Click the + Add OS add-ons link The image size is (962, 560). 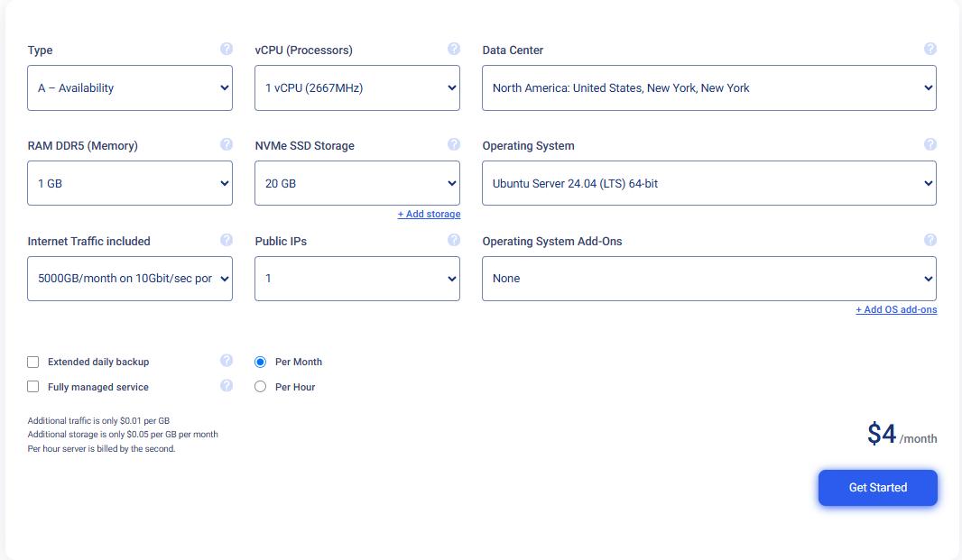(896, 310)
